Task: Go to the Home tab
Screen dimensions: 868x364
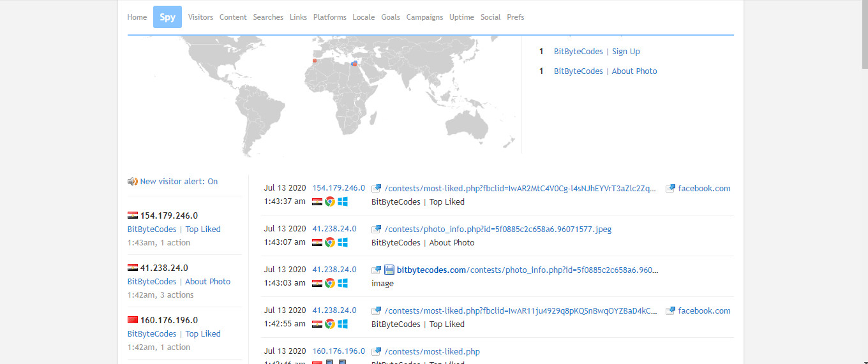Action: point(137,17)
